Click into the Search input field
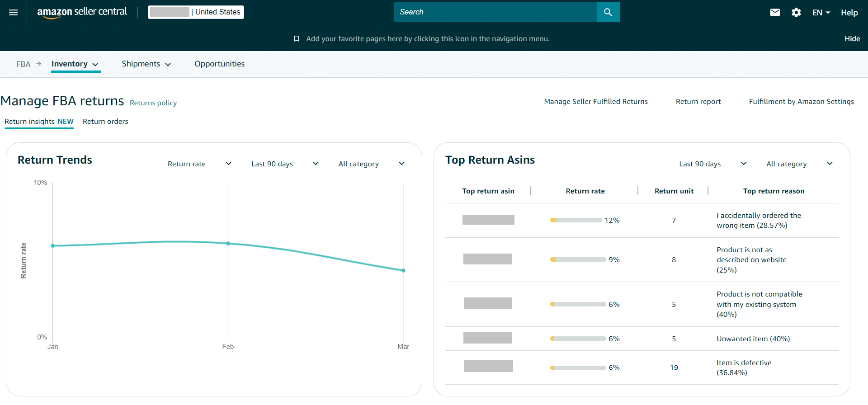The height and width of the screenshot is (405, 868). (x=495, y=12)
